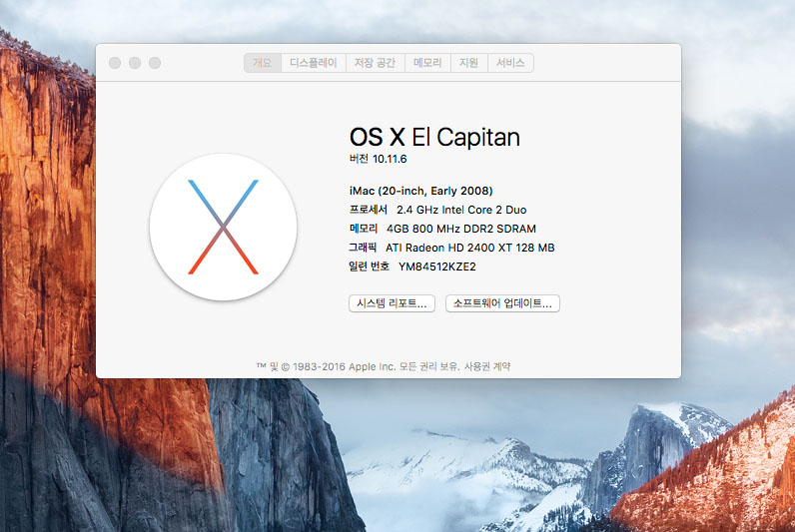The width and height of the screenshot is (795, 532).
Task: Select the 개요 tab
Action: click(262, 63)
